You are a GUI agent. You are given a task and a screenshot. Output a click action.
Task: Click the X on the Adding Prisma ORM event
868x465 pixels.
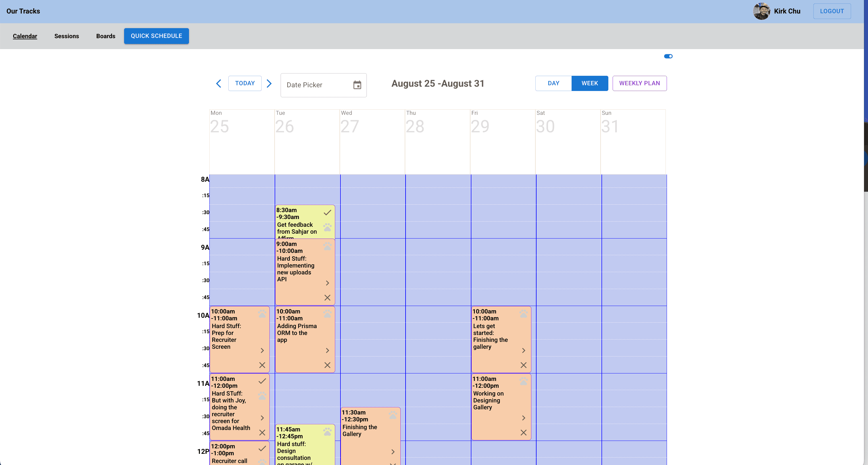coord(327,365)
